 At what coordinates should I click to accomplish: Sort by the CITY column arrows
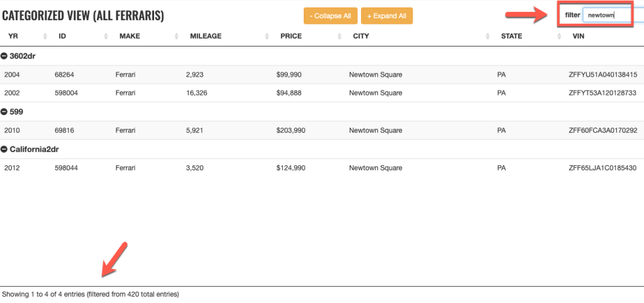coord(487,36)
